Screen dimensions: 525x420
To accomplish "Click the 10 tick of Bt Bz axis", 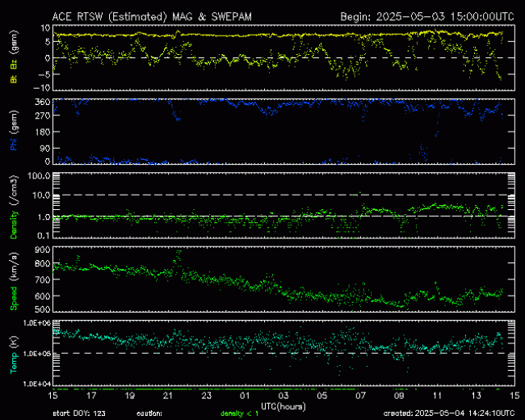I will coord(45,28).
